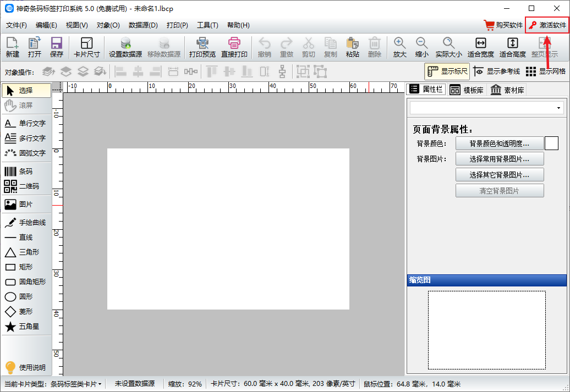This screenshot has height=392, width=570.
Task: Switch to the 素材库 tab
Action: pos(507,90)
